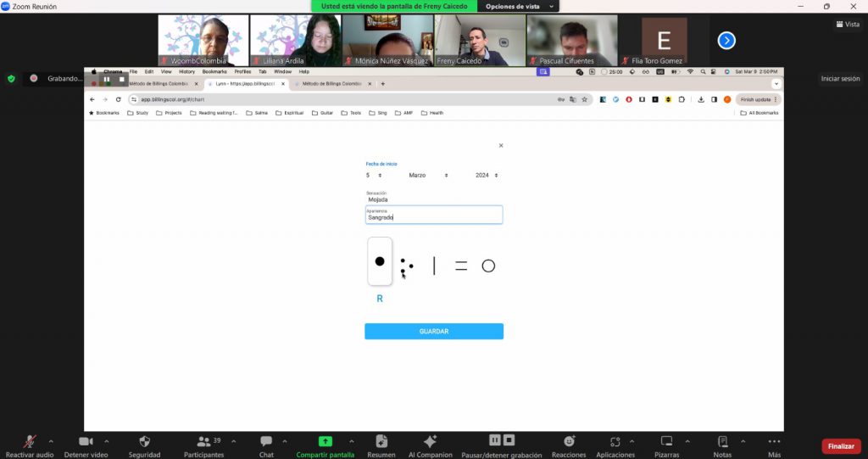Open All Bookmarks folder
Image resolution: width=868 pixels, height=459 pixels.
tap(759, 113)
